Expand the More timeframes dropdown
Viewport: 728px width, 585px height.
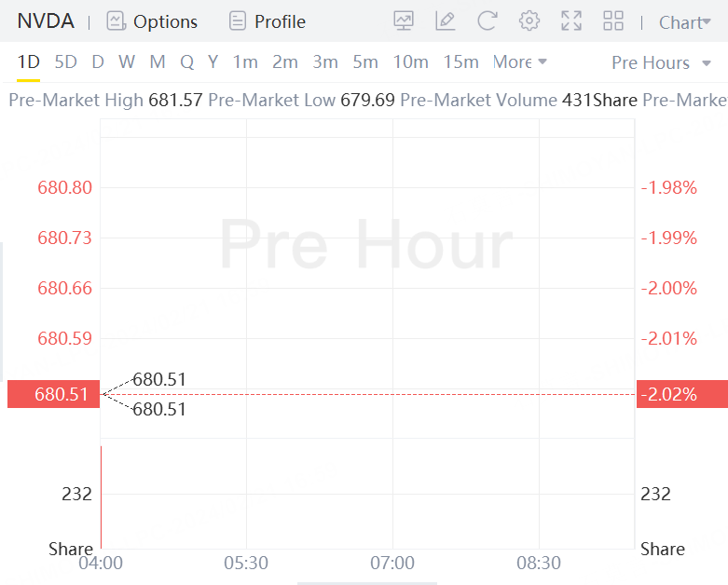[x=520, y=62]
